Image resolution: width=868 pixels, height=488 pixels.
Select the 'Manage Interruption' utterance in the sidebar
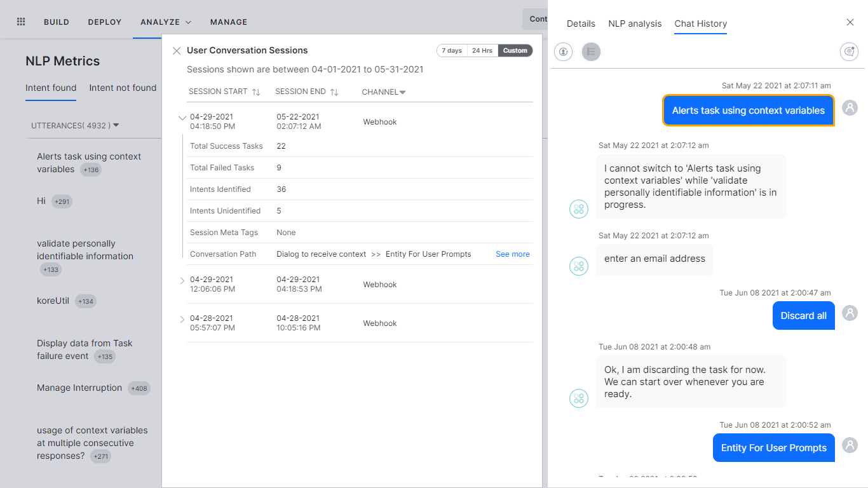(80, 388)
